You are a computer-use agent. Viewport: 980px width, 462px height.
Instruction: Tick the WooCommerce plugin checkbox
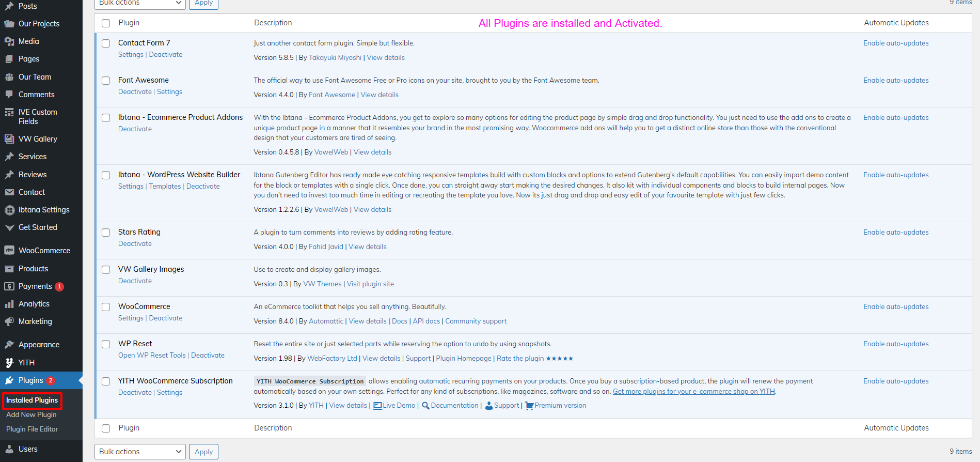106,307
